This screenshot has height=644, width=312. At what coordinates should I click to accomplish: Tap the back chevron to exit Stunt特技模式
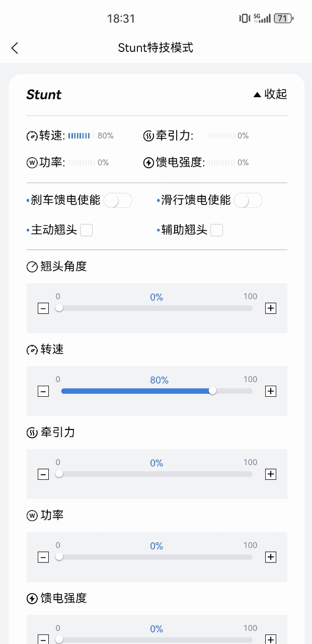14,47
